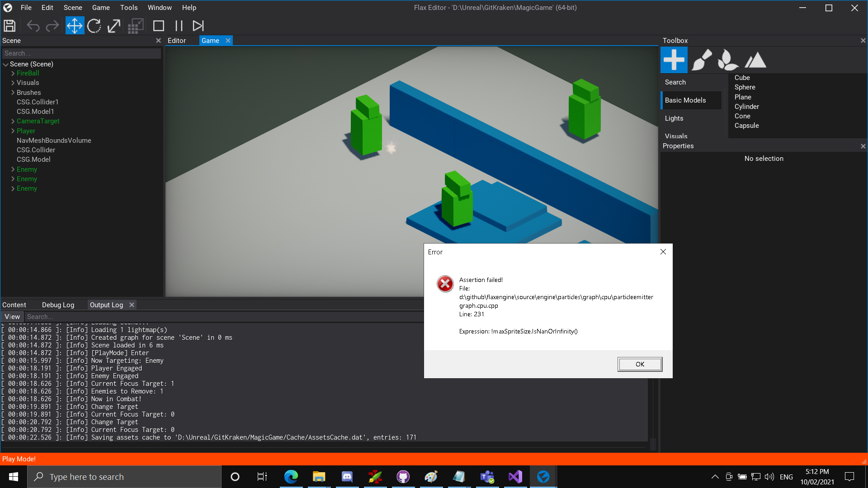Pause the game simulation
This screenshot has height=488, width=868.
(x=178, y=25)
